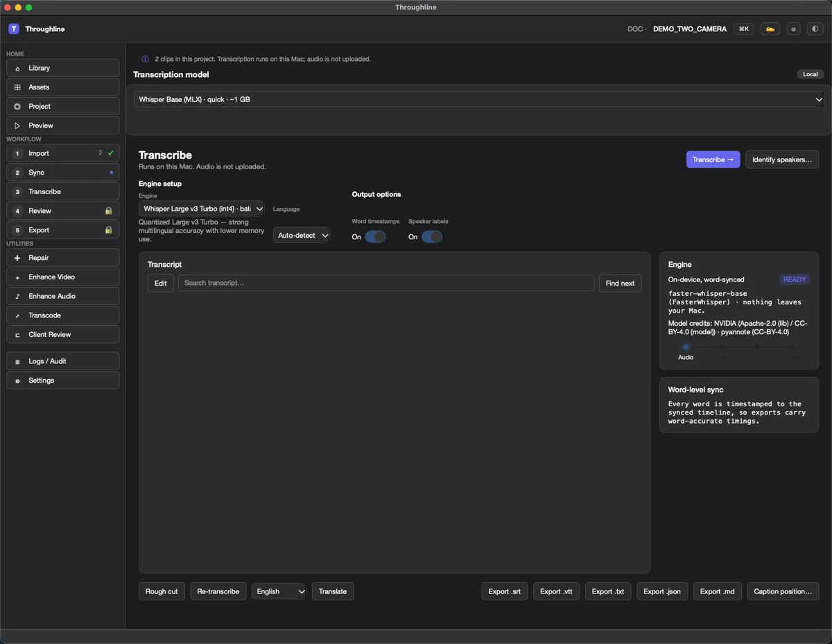Open the Caption position... options
The width and height of the screenshot is (832, 644).
pyautogui.click(x=783, y=591)
